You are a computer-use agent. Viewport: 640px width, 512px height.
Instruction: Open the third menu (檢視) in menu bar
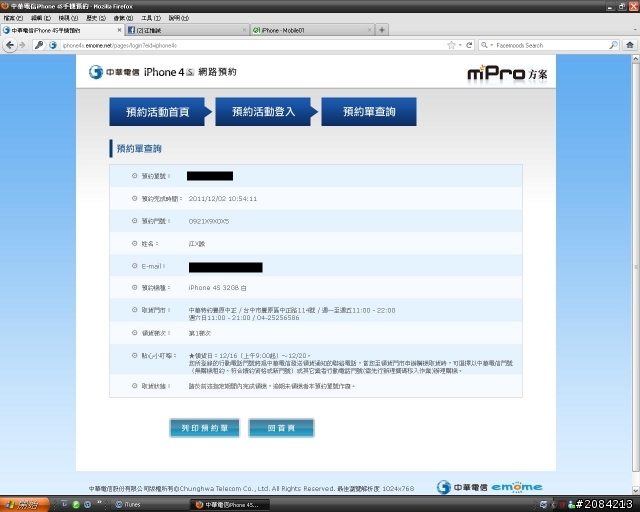(68, 18)
